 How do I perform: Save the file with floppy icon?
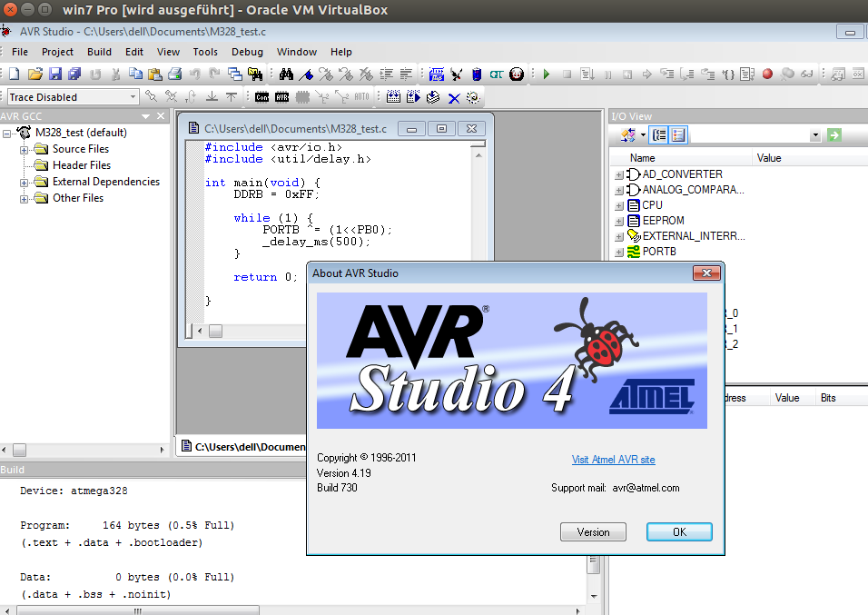click(x=55, y=74)
